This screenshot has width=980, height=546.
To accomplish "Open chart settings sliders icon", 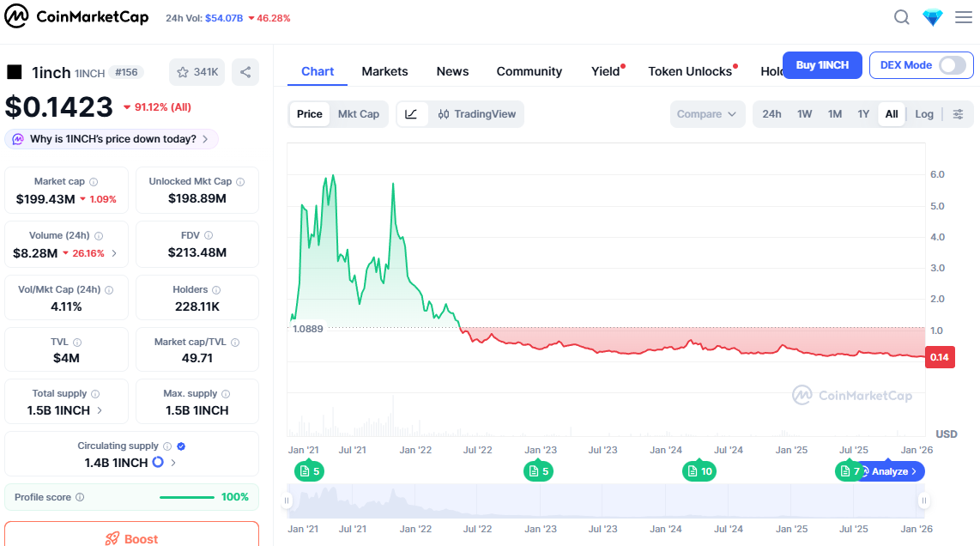I will pos(959,114).
